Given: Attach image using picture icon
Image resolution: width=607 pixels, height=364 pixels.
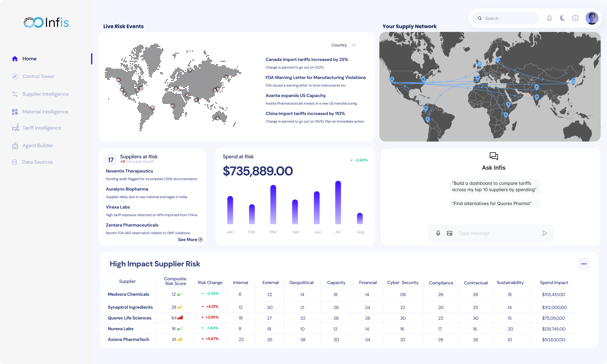Looking at the screenshot, I should coord(449,233).
